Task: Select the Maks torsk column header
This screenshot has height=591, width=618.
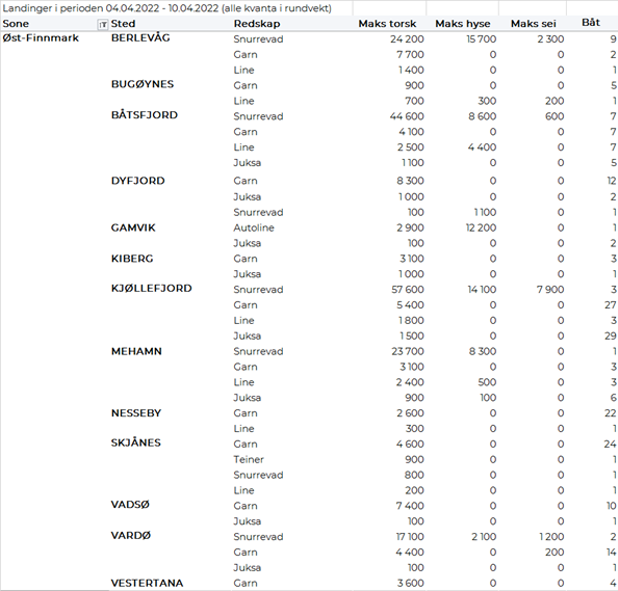Action: tap(389, 23)
